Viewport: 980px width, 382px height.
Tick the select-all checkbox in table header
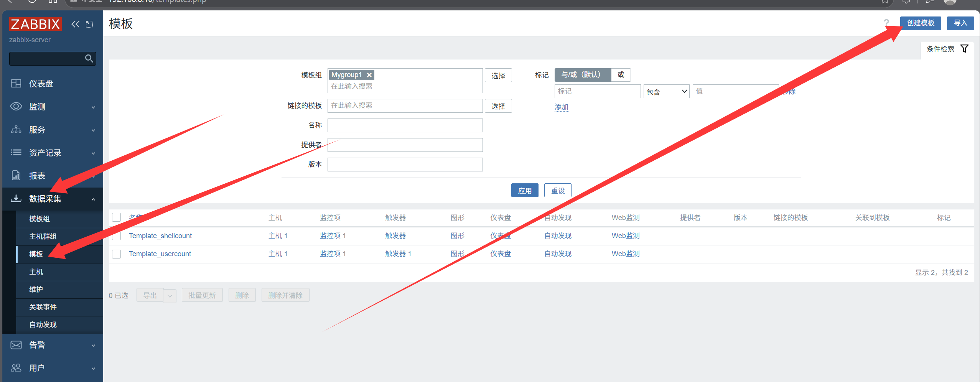click(x=117, y=217)
